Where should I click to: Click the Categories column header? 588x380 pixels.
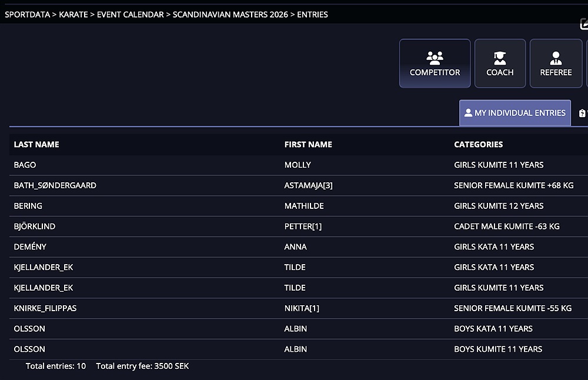tap(478, 144)
